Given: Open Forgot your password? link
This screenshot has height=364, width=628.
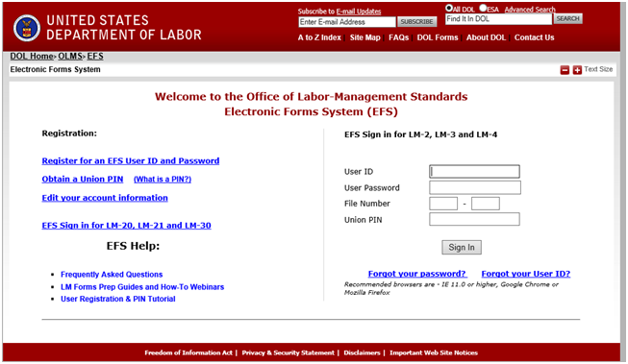Looking at the screenshot, I should (x=417, y=274).
